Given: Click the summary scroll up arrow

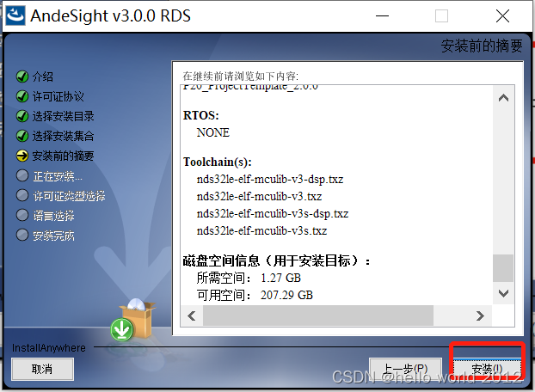Looking at the screenshot, I should coord(503,98).
